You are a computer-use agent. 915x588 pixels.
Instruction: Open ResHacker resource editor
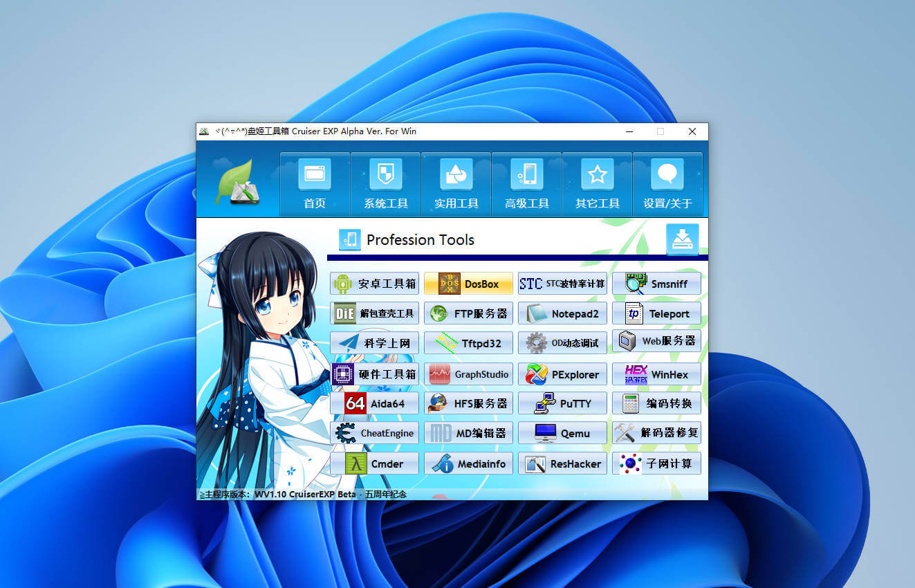pos(562,463)
